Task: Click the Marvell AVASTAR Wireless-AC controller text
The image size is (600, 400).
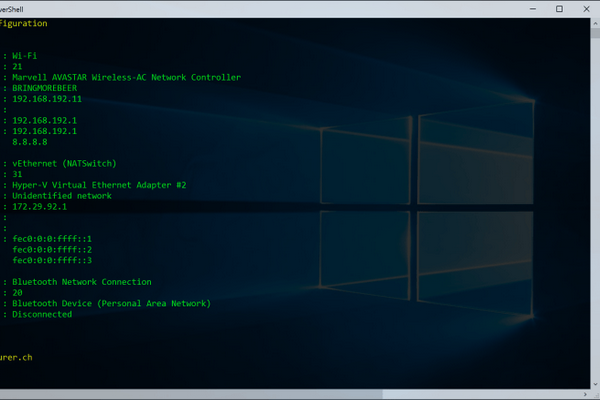Action: click(x=126, y=77)
